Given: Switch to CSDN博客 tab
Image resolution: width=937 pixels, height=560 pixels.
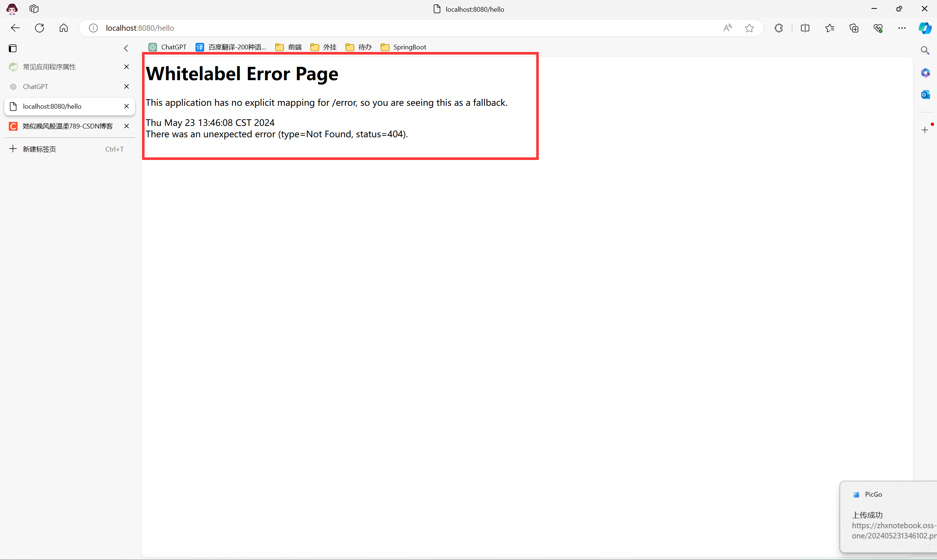Looking at the screenshot, I should coord(67,126).
